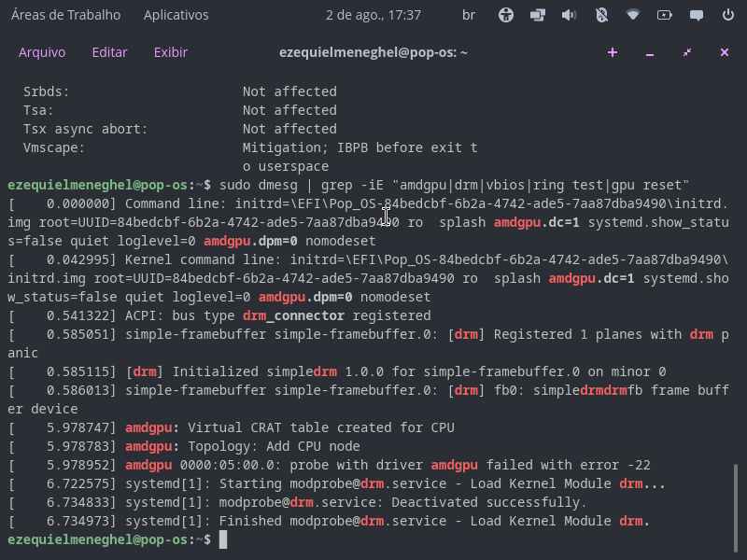Click 'Virtual CRAT table created for CPU' line
Image resolution: width=747 pixels, height=560 pixels.
pyautogui.click(x=321, y=427)
